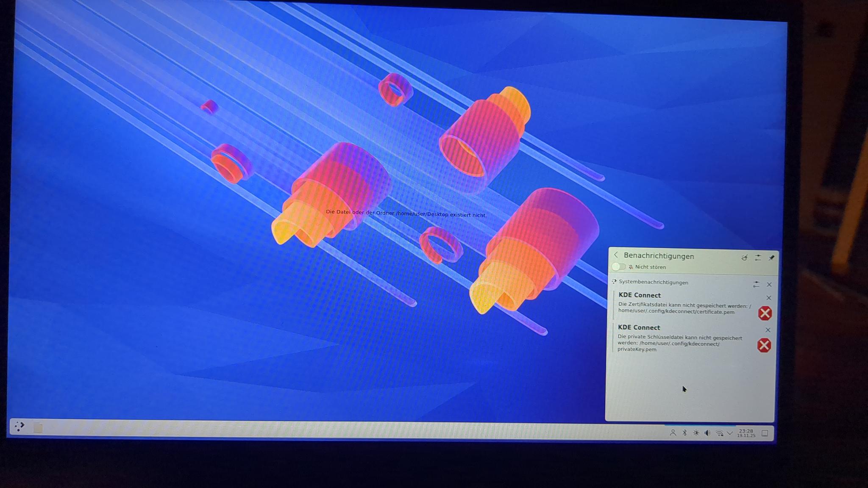
Task: Open the Bluetooth tray icon
Action: click(x=684, y=433)
